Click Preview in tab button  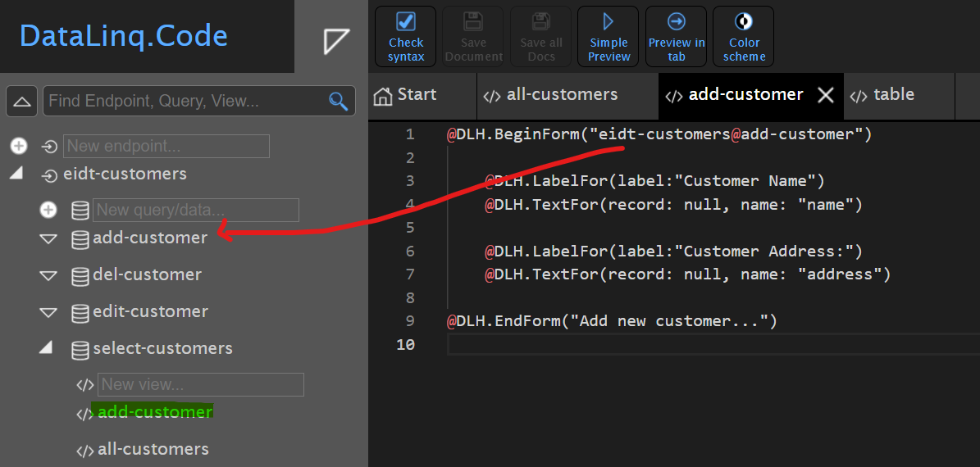(x=677, y=37)
